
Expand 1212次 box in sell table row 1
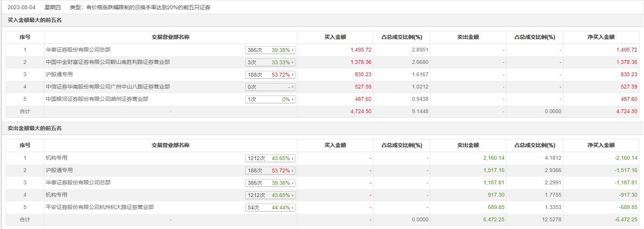click(270, 158)
